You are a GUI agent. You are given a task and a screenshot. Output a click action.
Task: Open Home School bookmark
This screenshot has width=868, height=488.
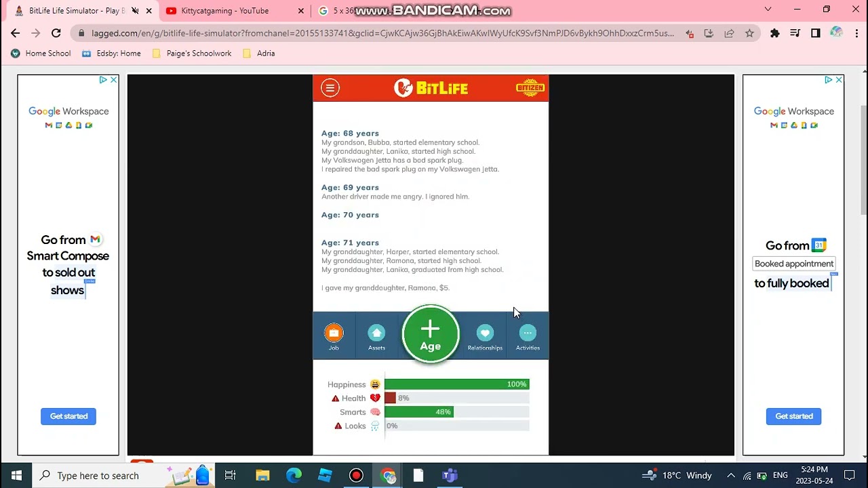point(41,54)
